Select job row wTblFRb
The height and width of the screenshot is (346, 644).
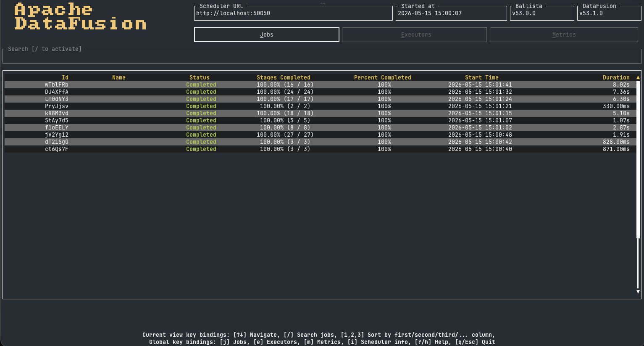tap(320, 85)
